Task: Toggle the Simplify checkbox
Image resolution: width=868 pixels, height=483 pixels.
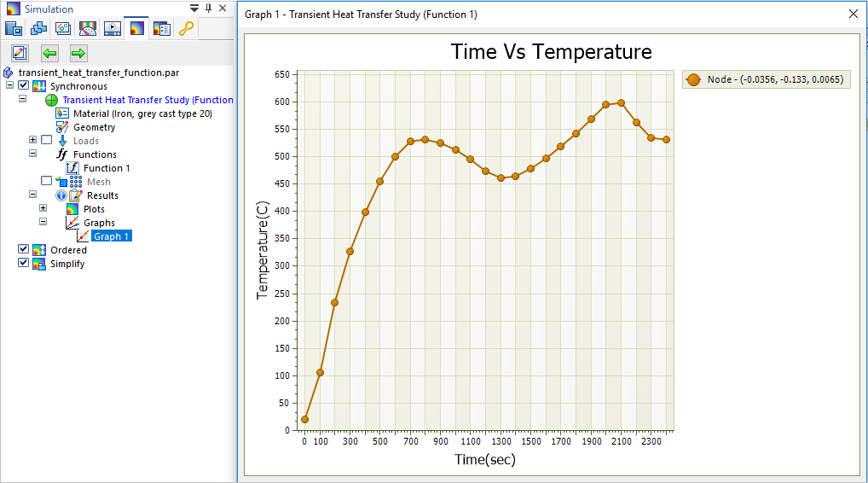Action: point(24,264)
